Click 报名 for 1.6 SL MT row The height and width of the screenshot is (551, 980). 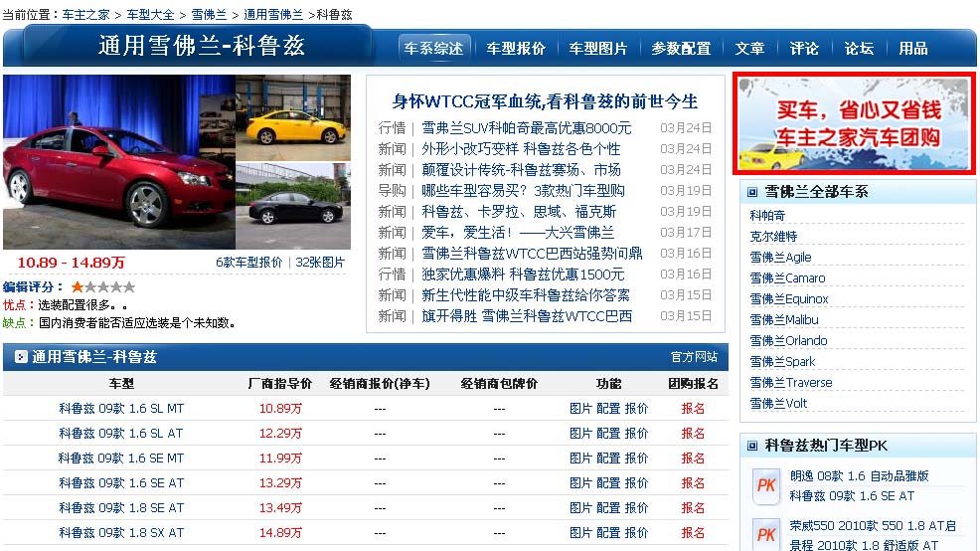[x=693, y=409]
